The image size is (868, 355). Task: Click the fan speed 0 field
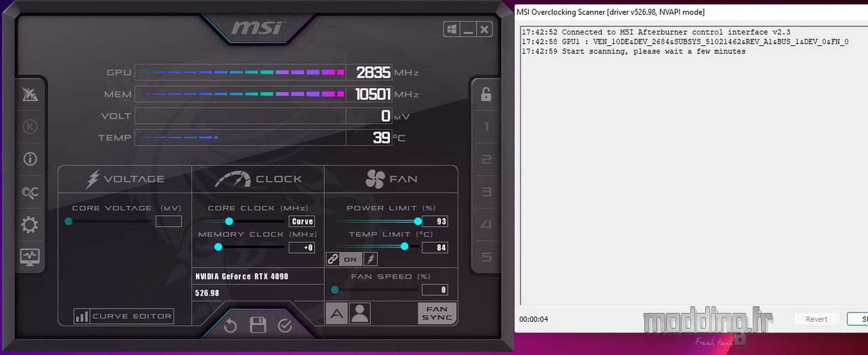point(435,290)
